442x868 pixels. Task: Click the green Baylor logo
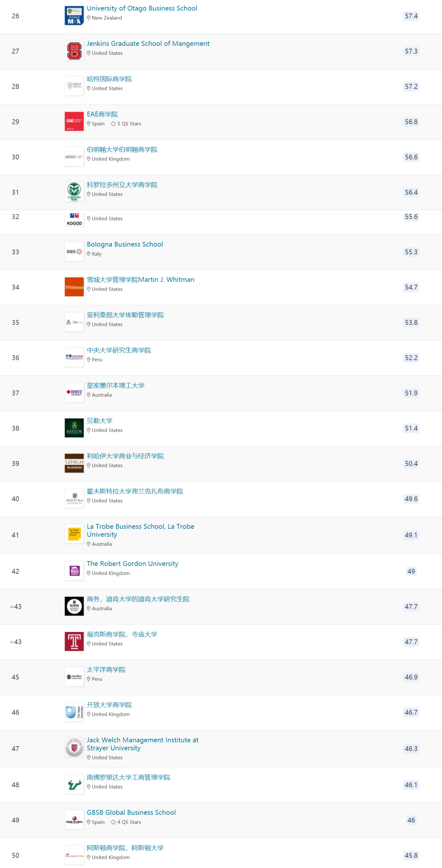click(x=74, y=428)
